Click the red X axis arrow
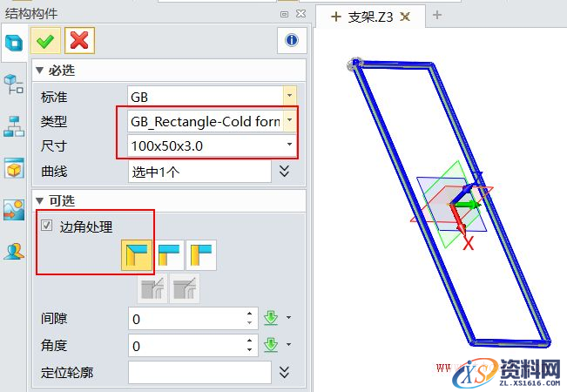This screenshot has height=392, width=567. click(458, 220)
